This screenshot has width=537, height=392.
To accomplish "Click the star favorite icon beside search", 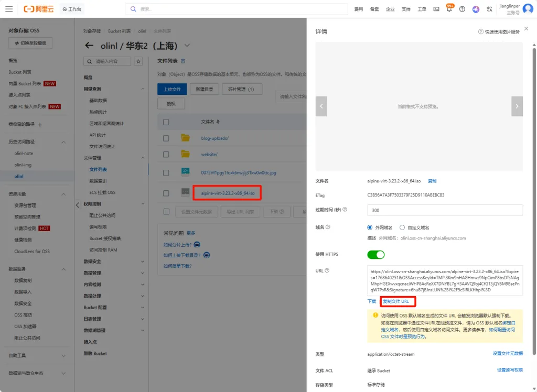I will 138,61.
